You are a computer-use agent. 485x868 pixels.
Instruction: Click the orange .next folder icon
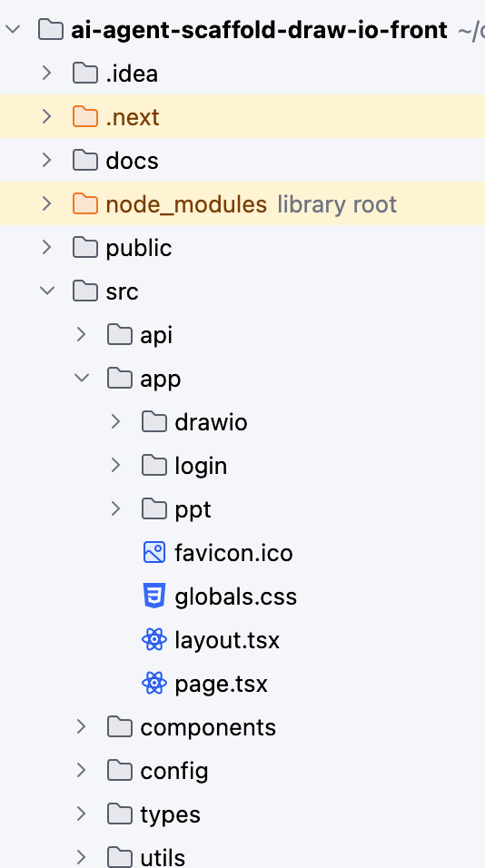pyautogui.click(x=85, y=116)
